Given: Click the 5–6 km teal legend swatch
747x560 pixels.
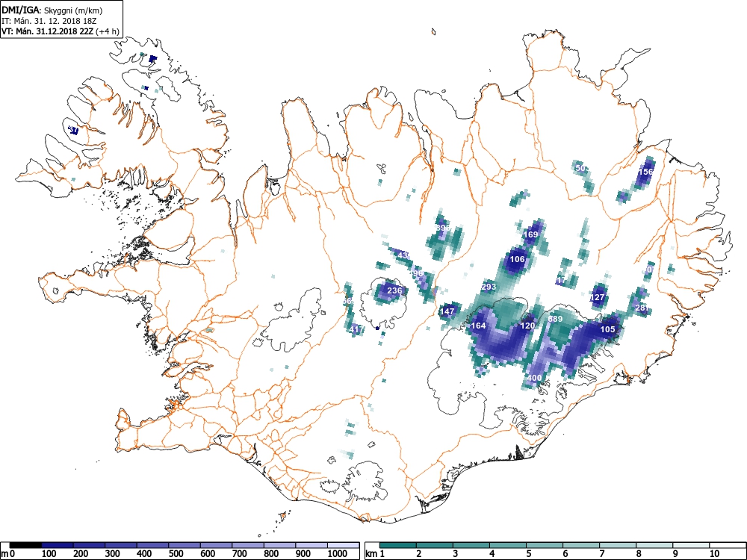Looking at the screenshot, I should tap(545, 545).
